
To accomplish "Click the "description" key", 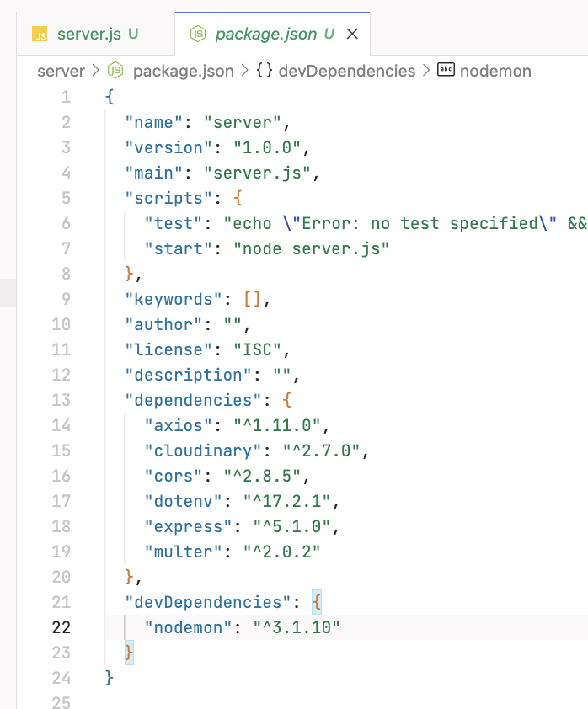I will click(x=188, y=376).
